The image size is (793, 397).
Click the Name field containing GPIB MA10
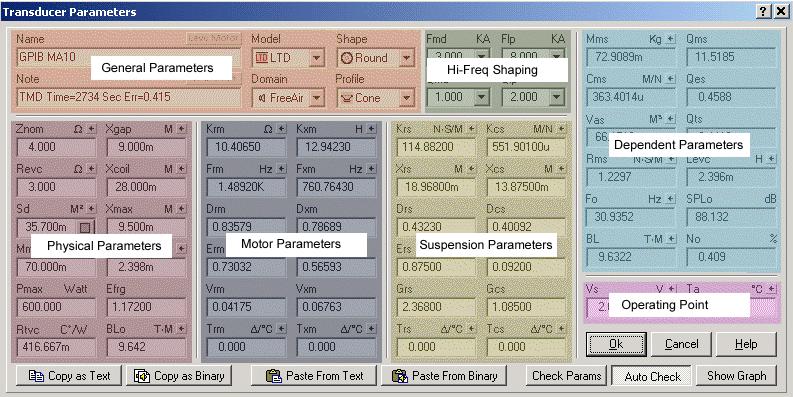(x=128, y=57)
